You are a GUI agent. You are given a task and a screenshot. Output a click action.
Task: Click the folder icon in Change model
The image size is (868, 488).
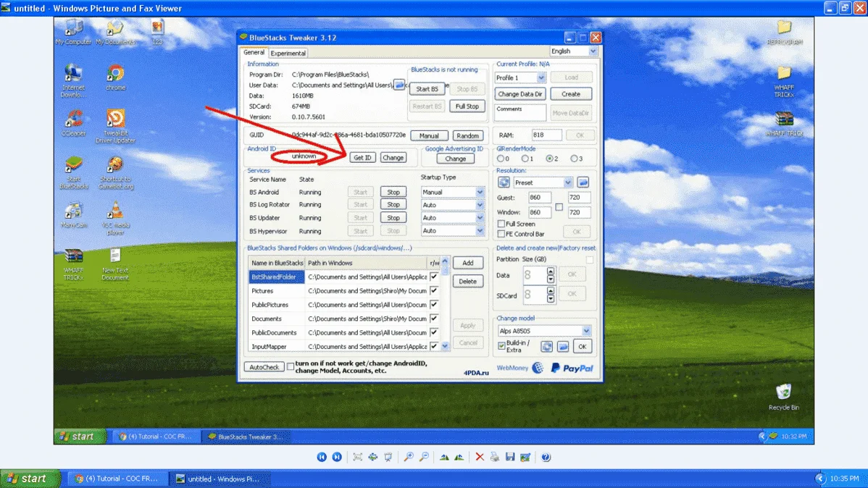[x=563, y=346]
